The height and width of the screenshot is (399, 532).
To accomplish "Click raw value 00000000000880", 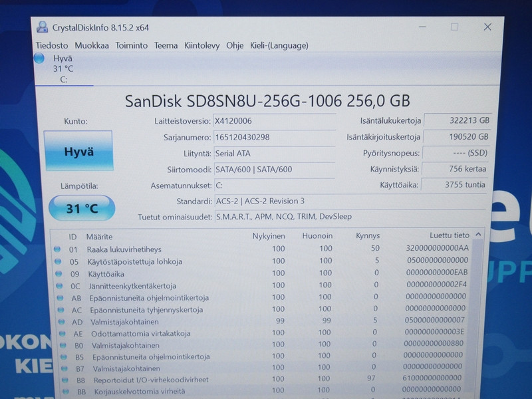I will click(x=434, y=343).
